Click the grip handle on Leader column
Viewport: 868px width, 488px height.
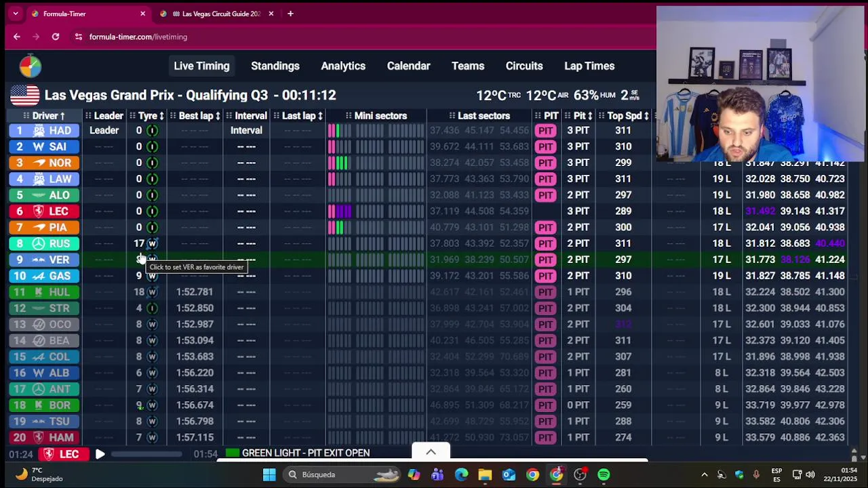[x=88, y=116]
